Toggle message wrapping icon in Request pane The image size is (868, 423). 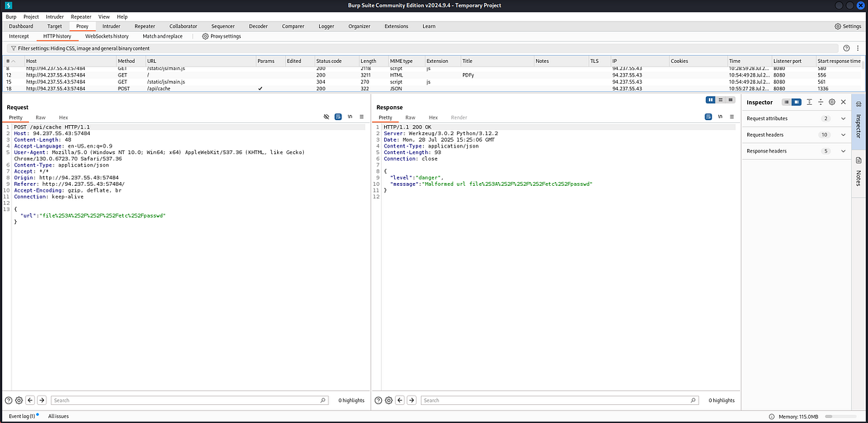tap(338, 116)
